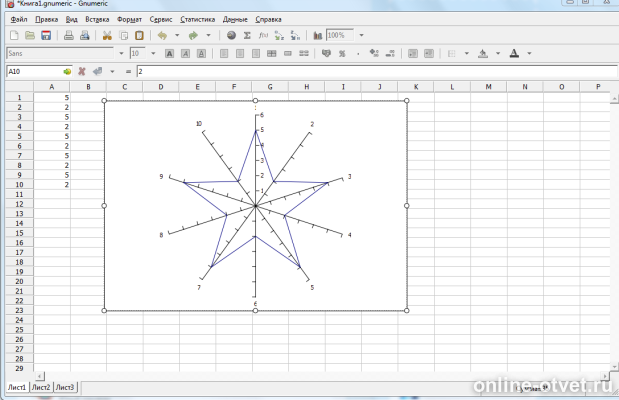Apply the font color
The height and width of the screenshot is (400, 619).
tap(514, 53)
